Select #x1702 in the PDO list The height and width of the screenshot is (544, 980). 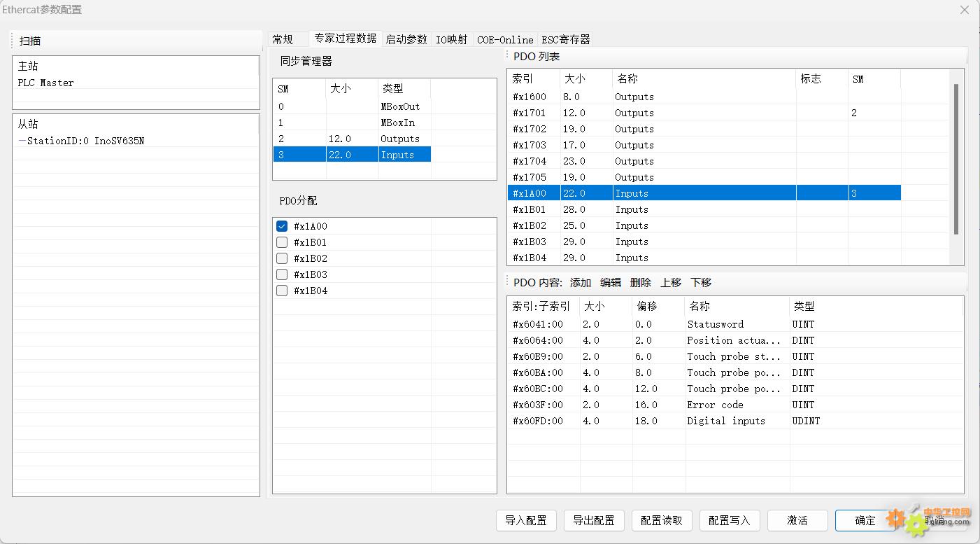(x=704, y=129)
